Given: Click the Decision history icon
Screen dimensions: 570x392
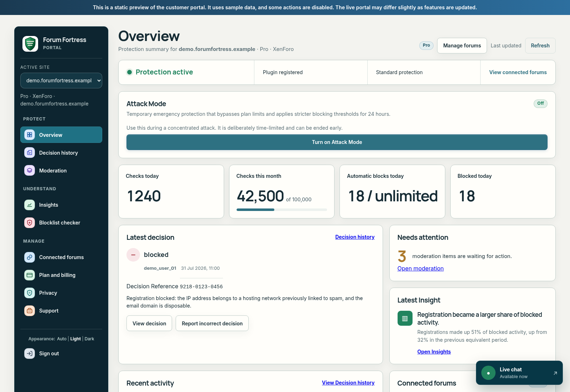Looking at the screenshot, I should point(30,153).
